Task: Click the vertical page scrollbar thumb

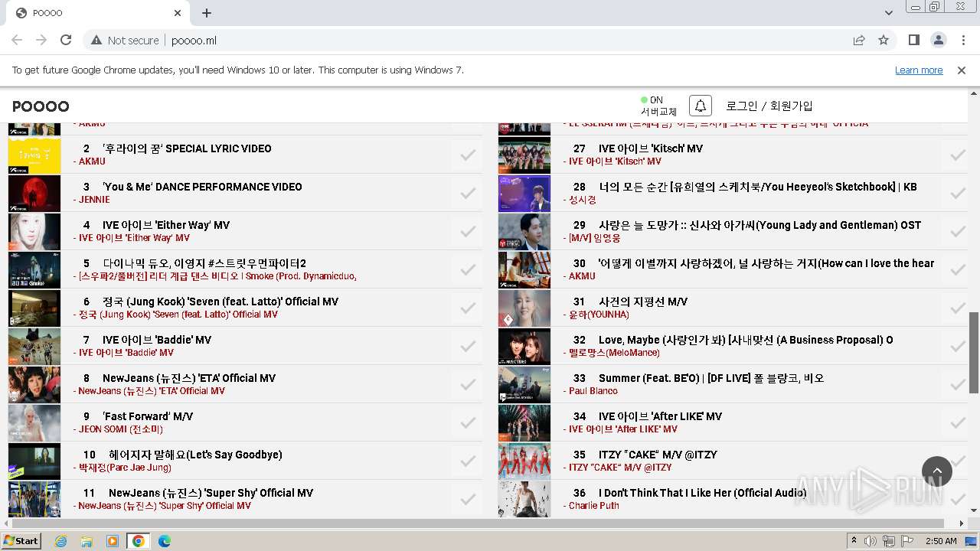Action: click(x=974, y=352)
